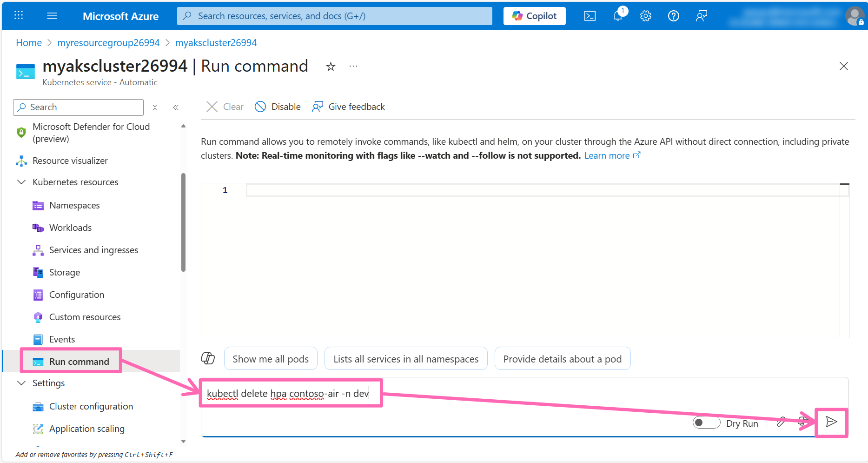Screen dimensions: 868x463
Task: Open Cloud Shell from the top bar
Action: (x=590, y=16)
